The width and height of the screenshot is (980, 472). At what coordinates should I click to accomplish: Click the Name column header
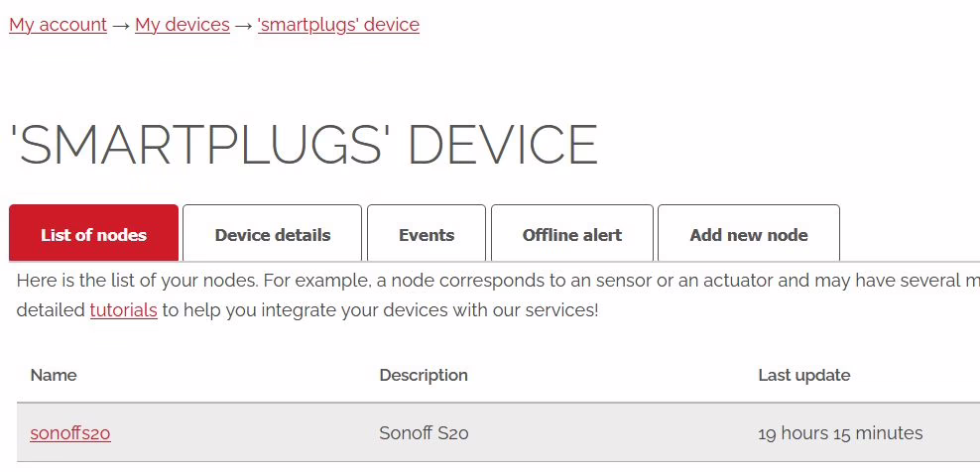coord(54,375)
